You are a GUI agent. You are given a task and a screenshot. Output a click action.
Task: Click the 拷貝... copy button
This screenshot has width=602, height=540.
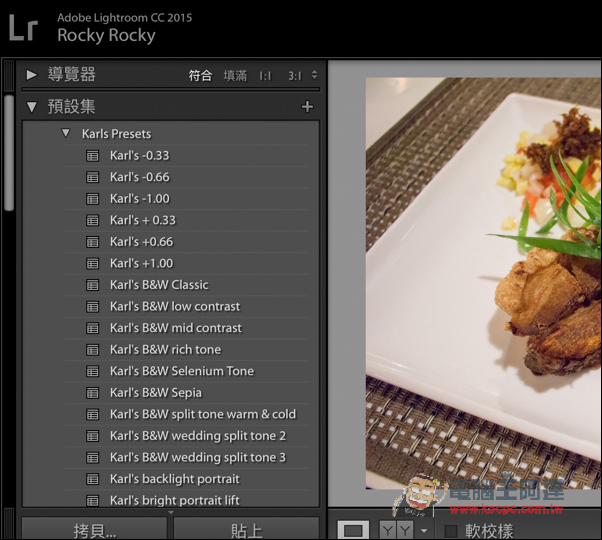click(95, 530)
